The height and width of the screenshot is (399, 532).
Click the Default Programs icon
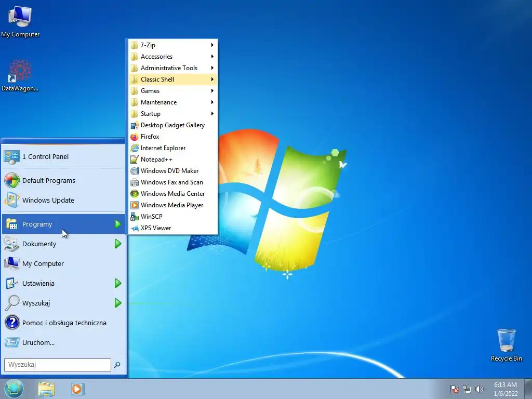click(x=12, y=180)
